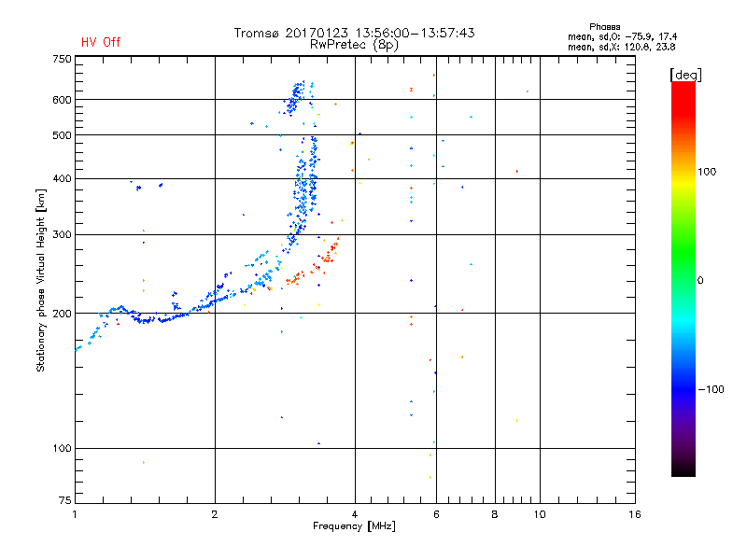
Task: Click the "200" height tick label
Action: (62, 314)
